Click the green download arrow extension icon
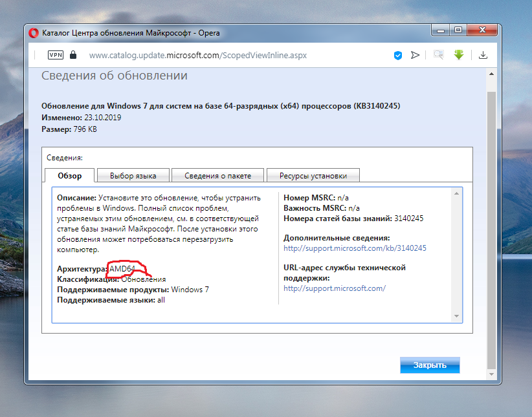The height and width of the screenshot is (417, 532). pos(459,55)
